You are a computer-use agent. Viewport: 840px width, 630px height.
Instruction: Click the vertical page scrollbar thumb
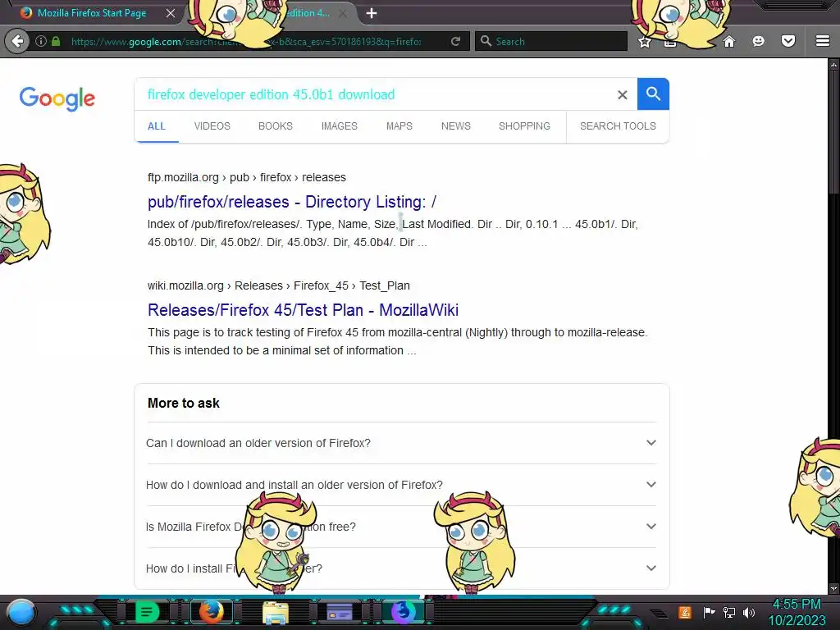tap(833, 131)
